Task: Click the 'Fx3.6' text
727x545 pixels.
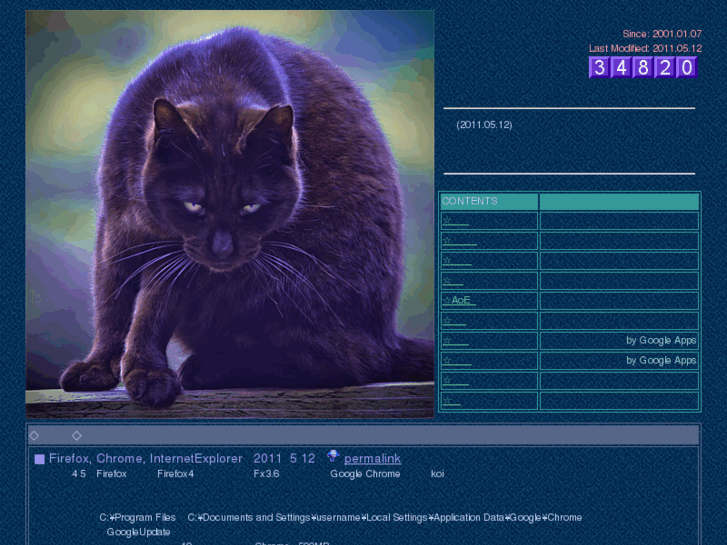Action: pyautogui.click(x=266, y=474)
